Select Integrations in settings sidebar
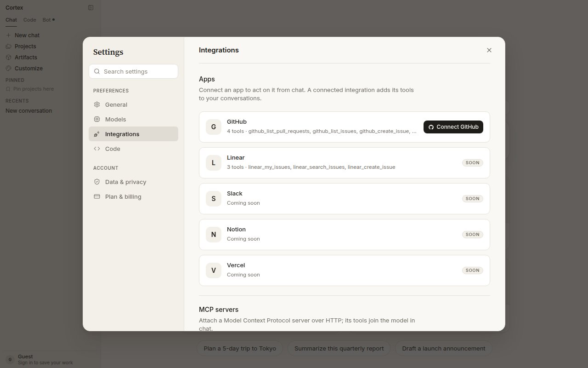 [133, 134]
